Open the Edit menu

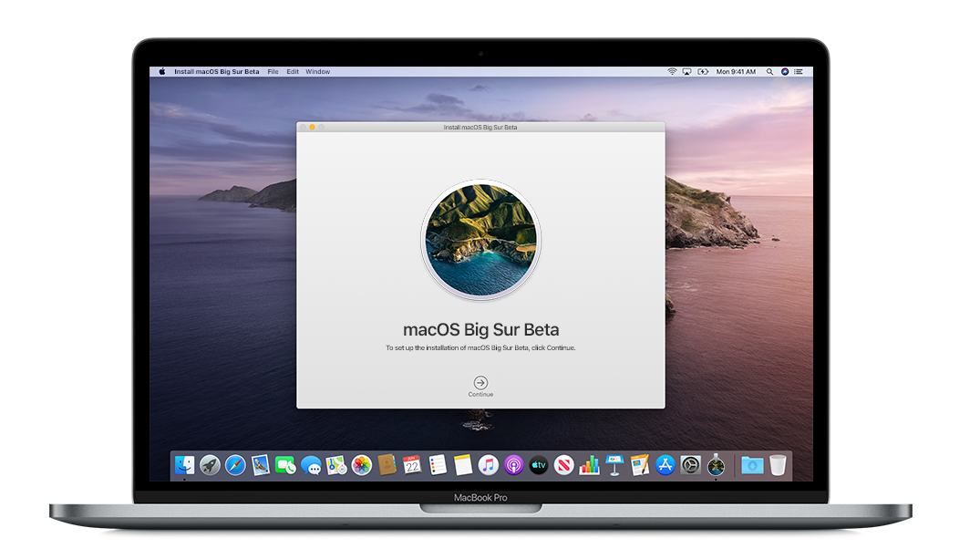(x=293, y=72)
